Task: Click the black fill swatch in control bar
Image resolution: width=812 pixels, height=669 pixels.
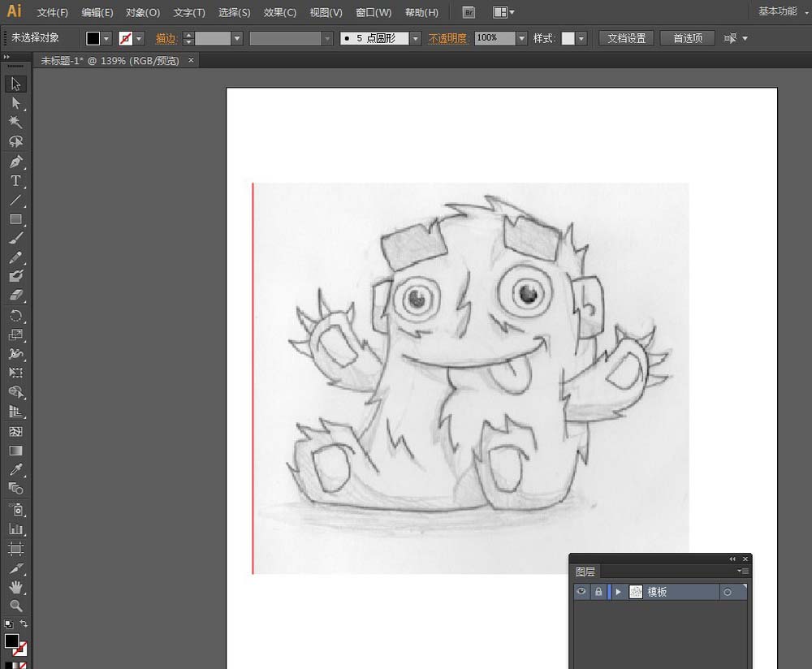Action: point(93,38)
